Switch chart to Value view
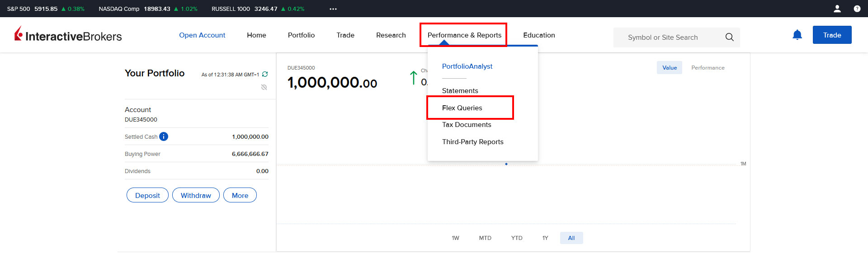Viewport: 868px width, 263px height. tap(670, 68)
